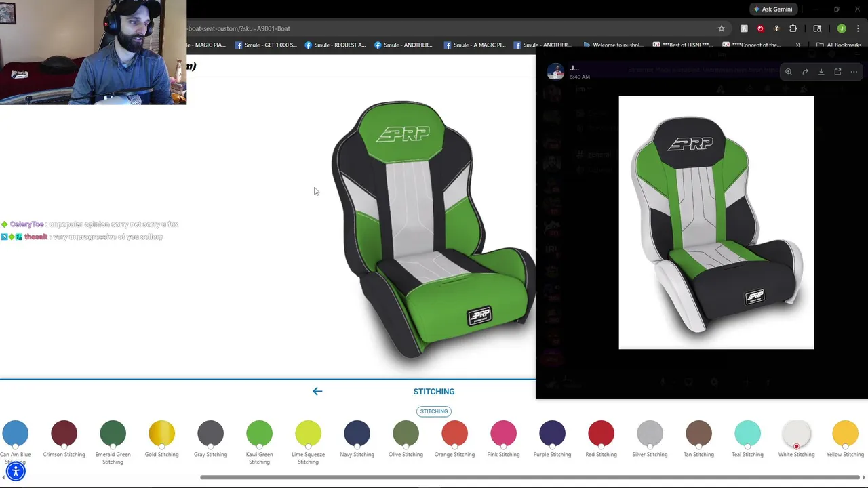
Task: Open the Extensions puzzle icon in Chrome
Action: (793, 28)
